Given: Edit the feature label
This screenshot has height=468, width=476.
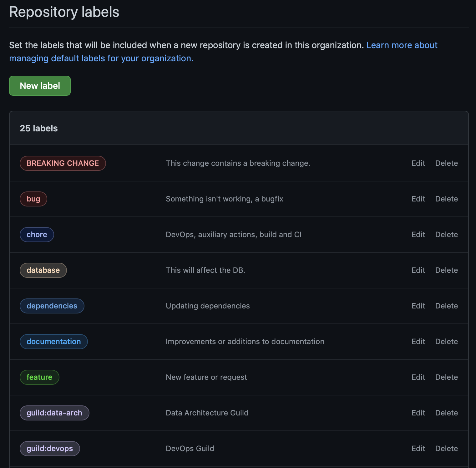Looking at the screenshot, I should 418,377.
